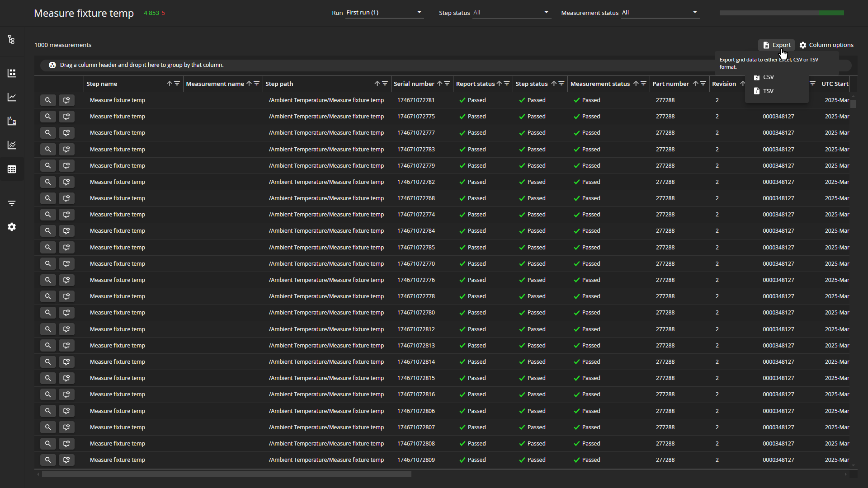Viewport: 868px width, 488px height.
Task: Click magnifier for serial 174671072768 row
Action: [x=48, y=198]
